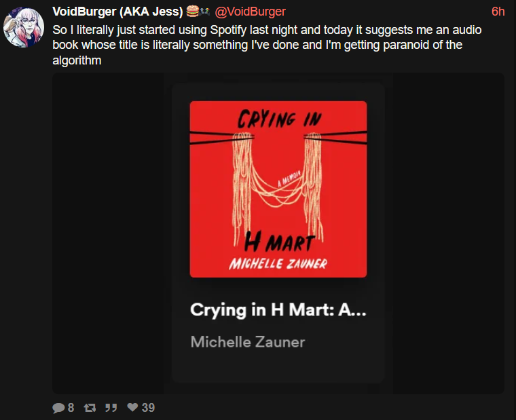
Task: Click the A MEMOIR label on the cover
Action: (x=289, y=179)
